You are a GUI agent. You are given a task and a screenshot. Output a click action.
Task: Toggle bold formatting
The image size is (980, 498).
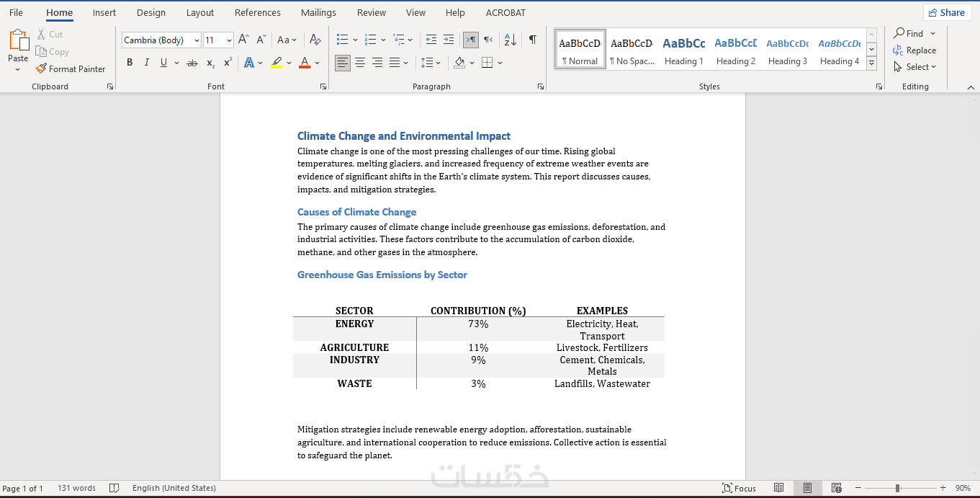(x=130, y=63)
